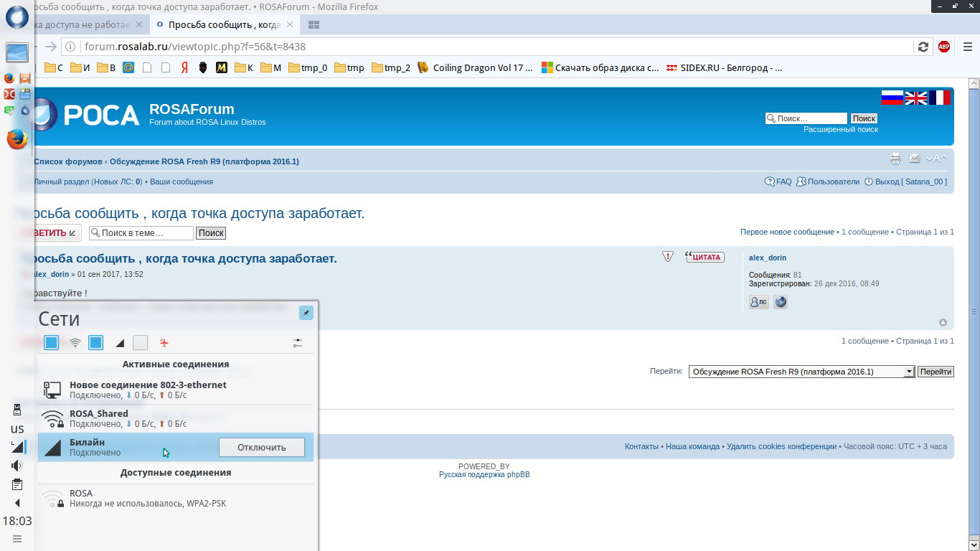This screenshot has height=551, width=980.
Task: Open network connection settings sliders icon
Action: (298, 343)
